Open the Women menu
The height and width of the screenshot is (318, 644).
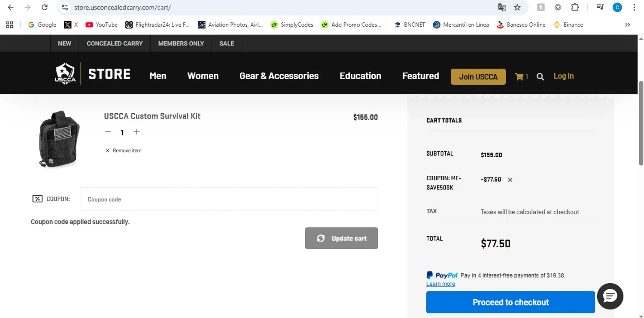pyautogui.click(x=203, y=76)
